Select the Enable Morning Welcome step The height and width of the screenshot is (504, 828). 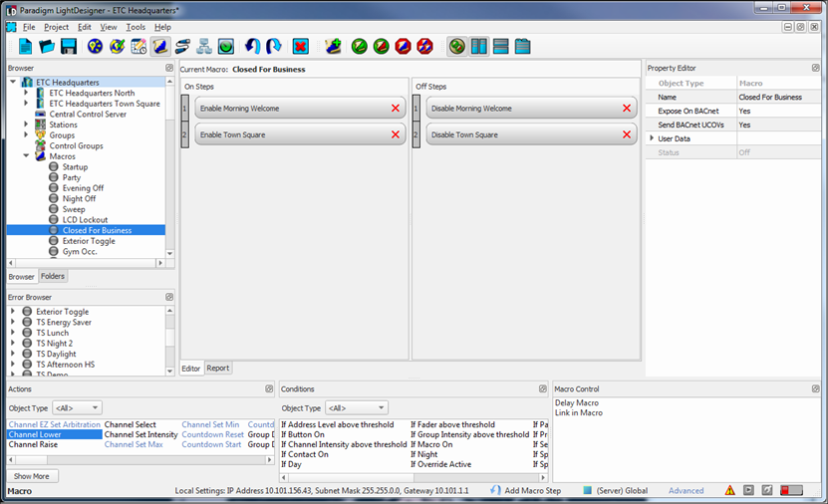(x=300, y=109)
